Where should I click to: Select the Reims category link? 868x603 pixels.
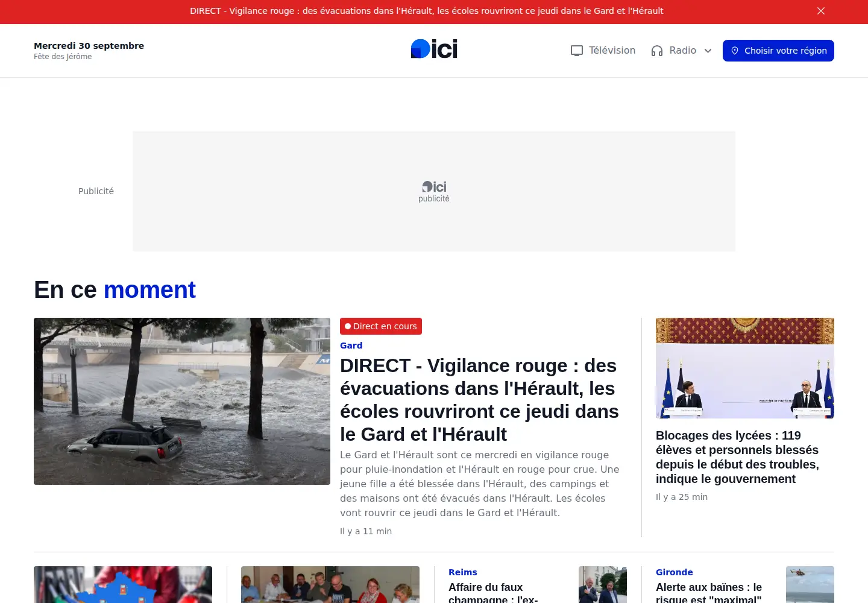463,572
